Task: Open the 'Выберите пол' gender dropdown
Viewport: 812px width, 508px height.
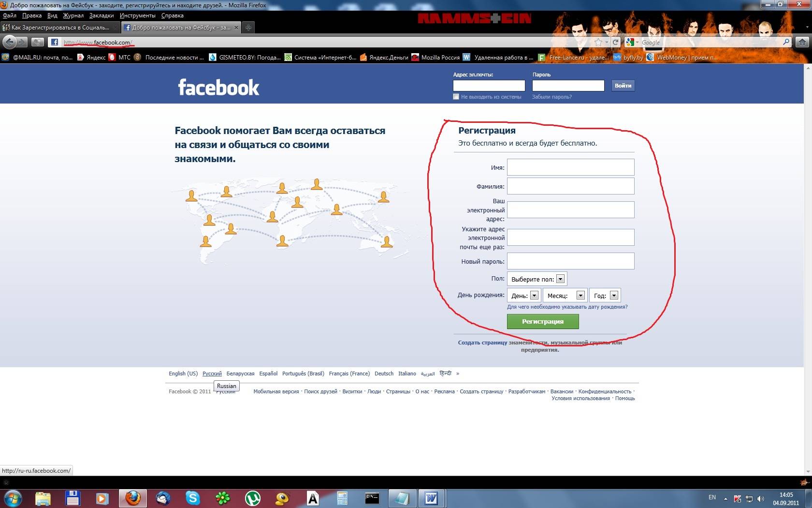Action: coord(537,279)
